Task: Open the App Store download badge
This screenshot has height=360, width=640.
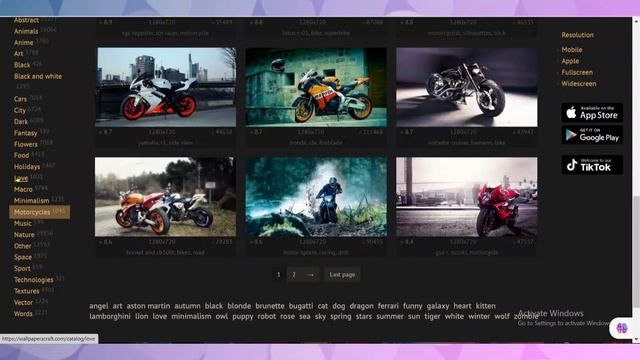Action: pos(592,112)
